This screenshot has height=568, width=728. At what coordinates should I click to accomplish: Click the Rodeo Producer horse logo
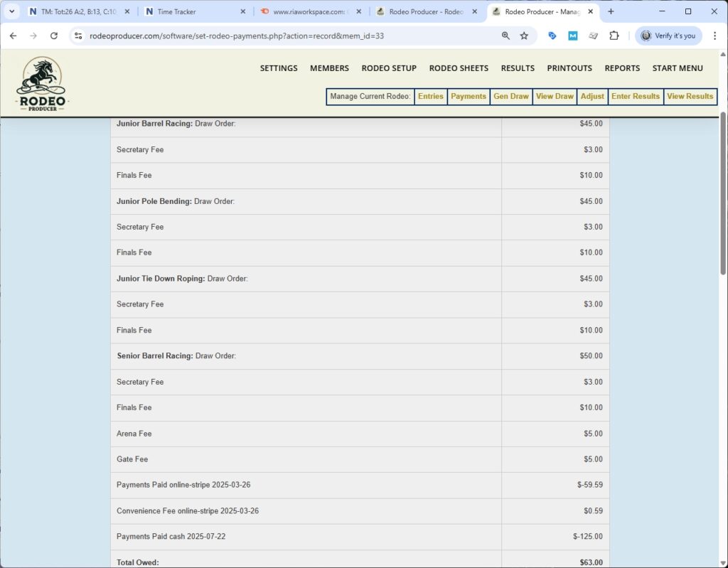(41, 80)
